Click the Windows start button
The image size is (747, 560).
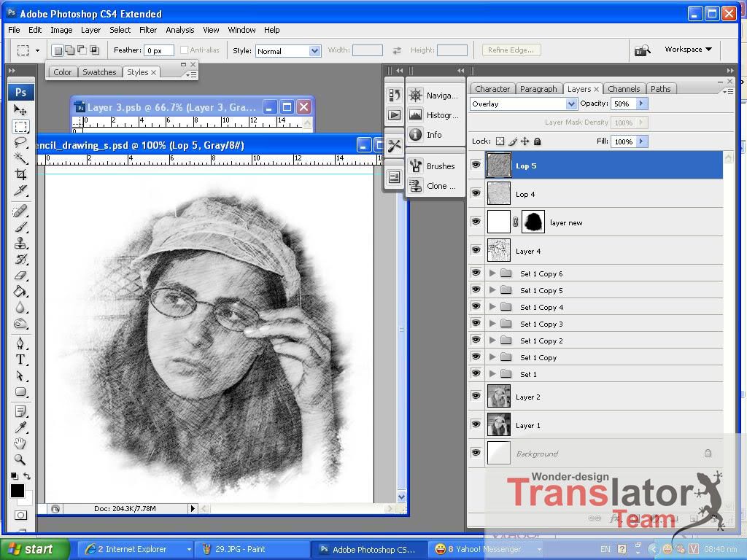[x=35, y=549]
